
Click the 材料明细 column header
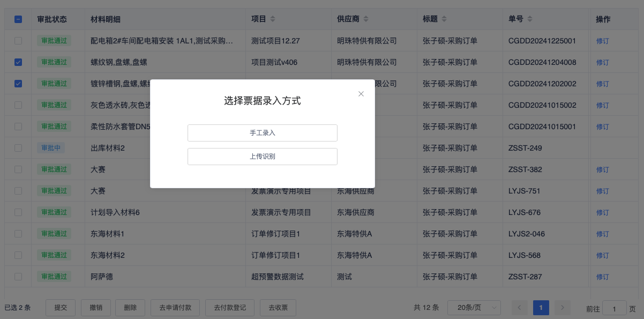[106, 19]
